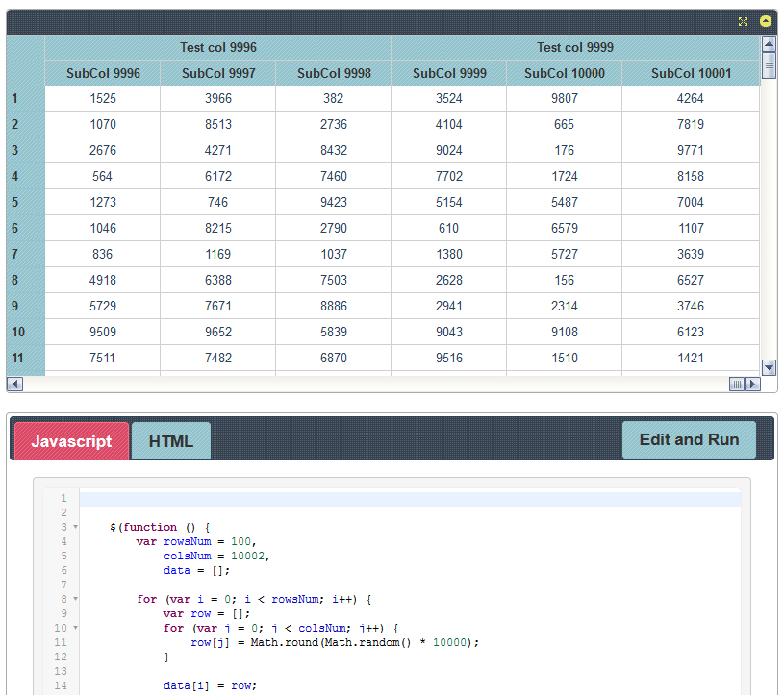Image resolution: width=784 pixels, height=695 pixels.
Task: Switch to the Javascript tab
Action: 71,441
